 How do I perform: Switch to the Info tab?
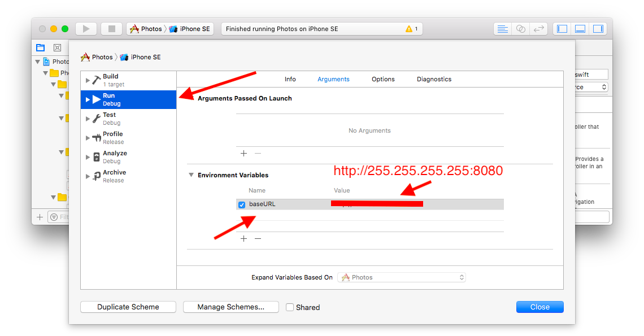[x=290, y=79]
